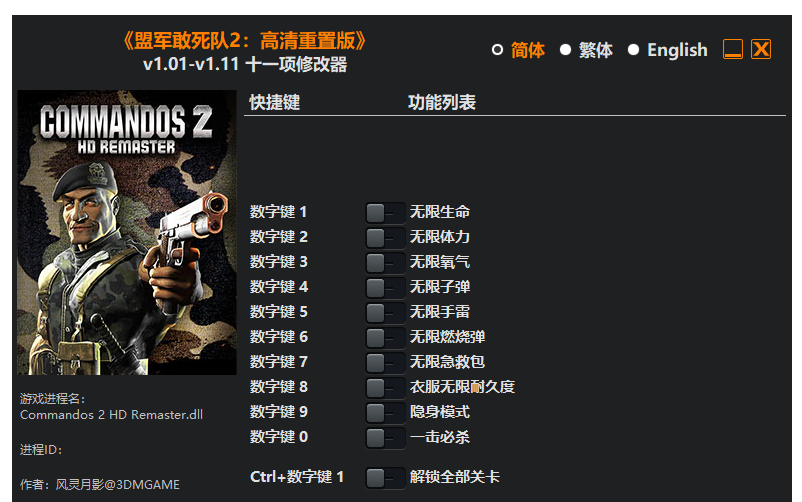Close the trainer with X icon
Screen dimensions: 802x502
pos(761,49)
